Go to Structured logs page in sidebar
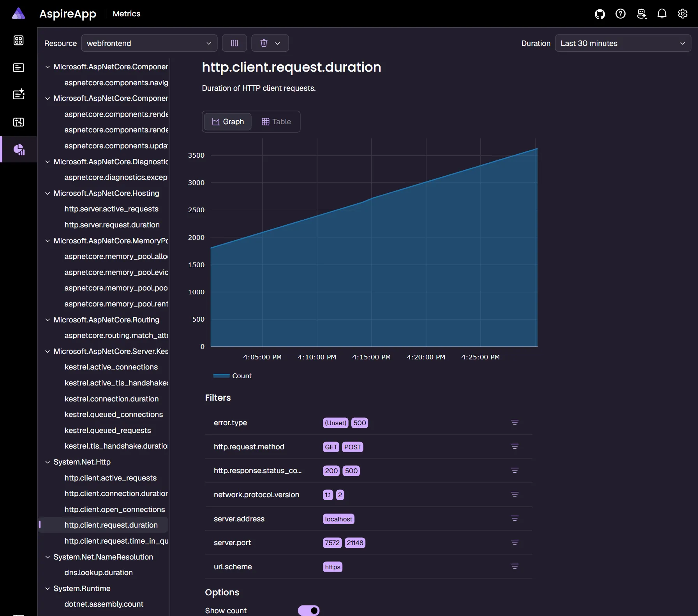 coord(19,95)
